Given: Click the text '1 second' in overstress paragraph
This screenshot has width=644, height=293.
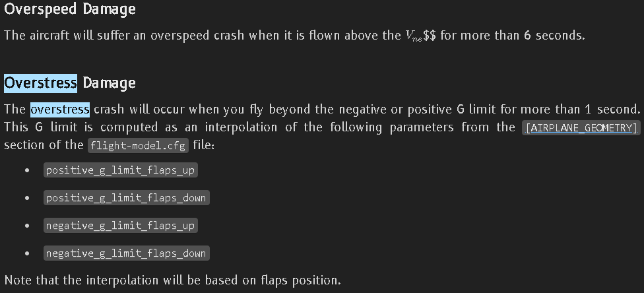Looking at the screenshot, I should (x=611, y=109).
